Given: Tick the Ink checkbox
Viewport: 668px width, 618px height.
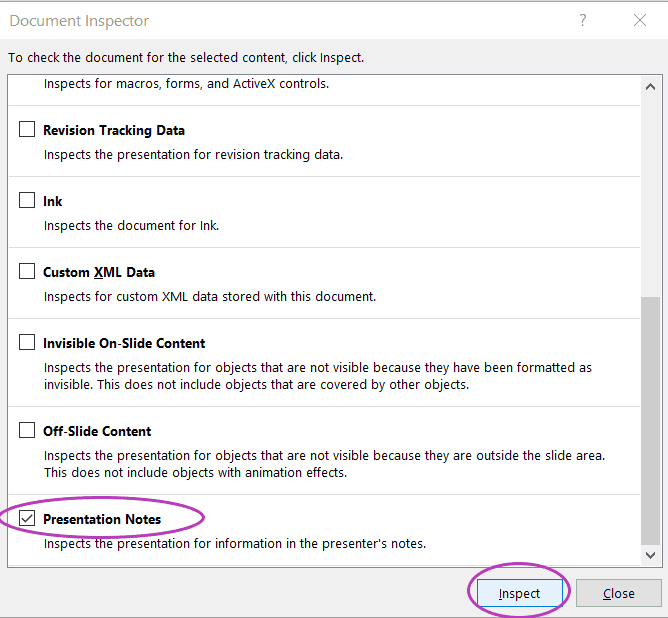Looking at the screenshot, I should coord(27,200).
